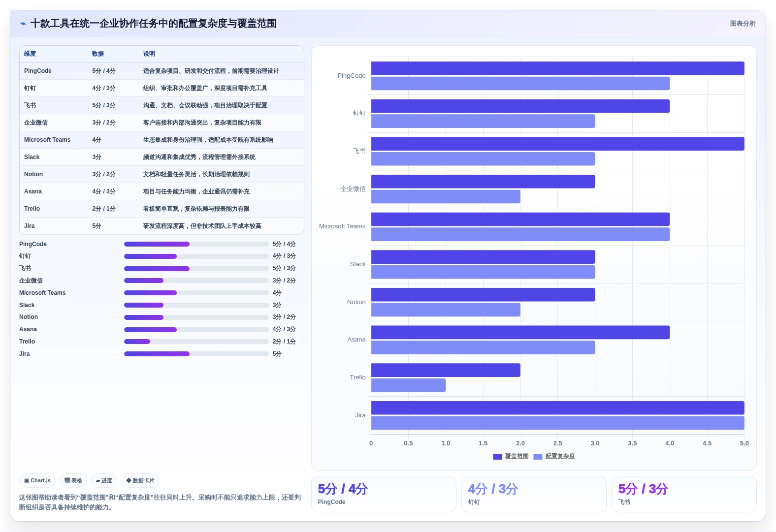
Task: Click the 维度 column header
Action: (30, 54)
